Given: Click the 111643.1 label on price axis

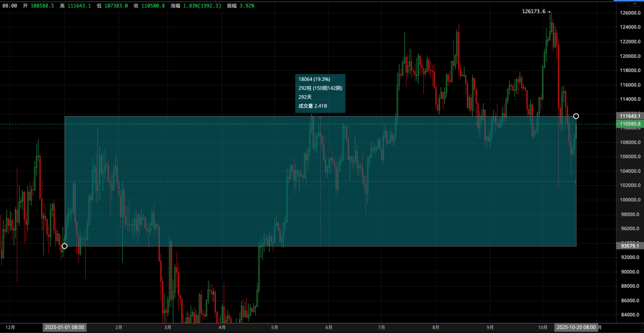Looking at the screenshot, I should [x=630, y=116].
